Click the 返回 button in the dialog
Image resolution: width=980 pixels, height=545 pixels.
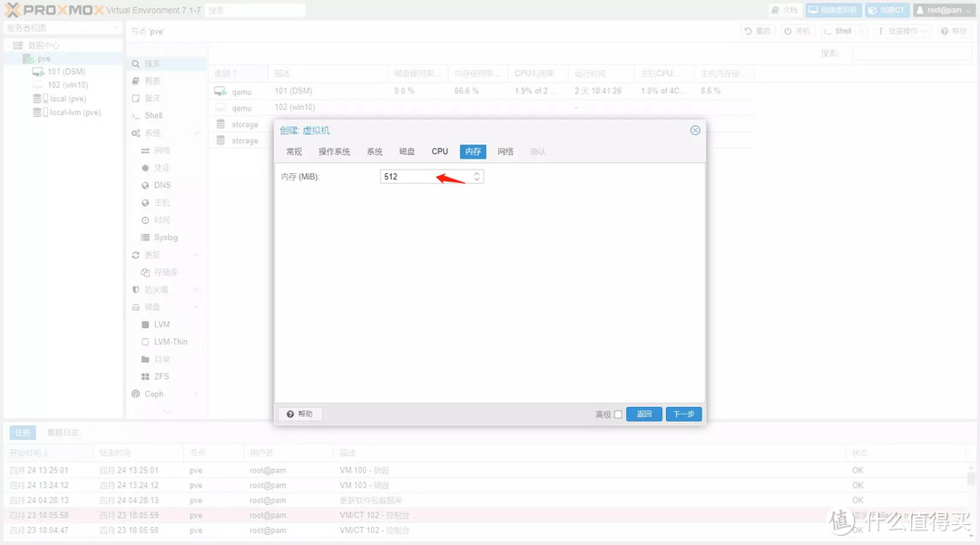(644, 414)
